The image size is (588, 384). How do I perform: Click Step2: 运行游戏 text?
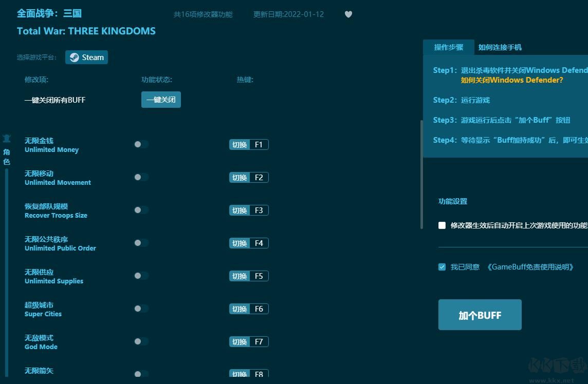point(461,100)
